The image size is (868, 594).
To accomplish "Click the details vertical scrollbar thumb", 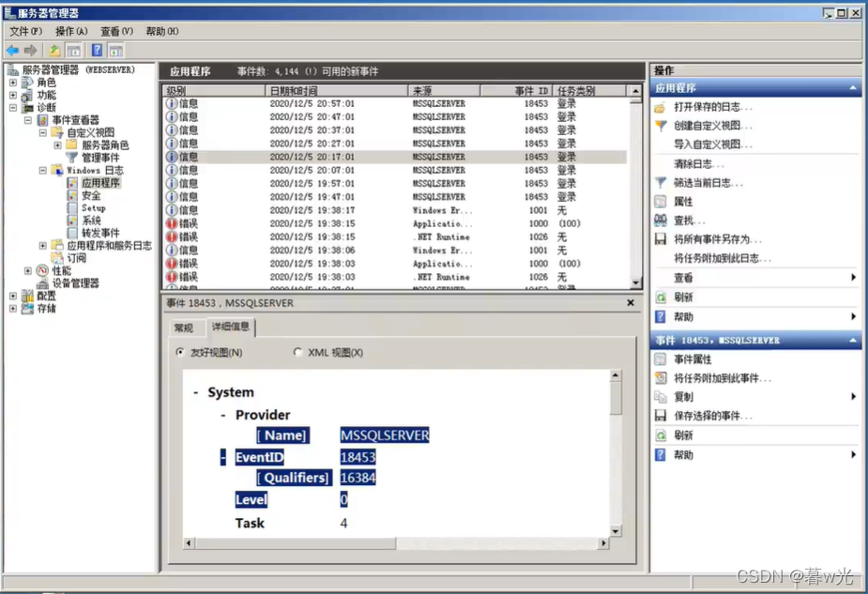I will coord(615,398).
